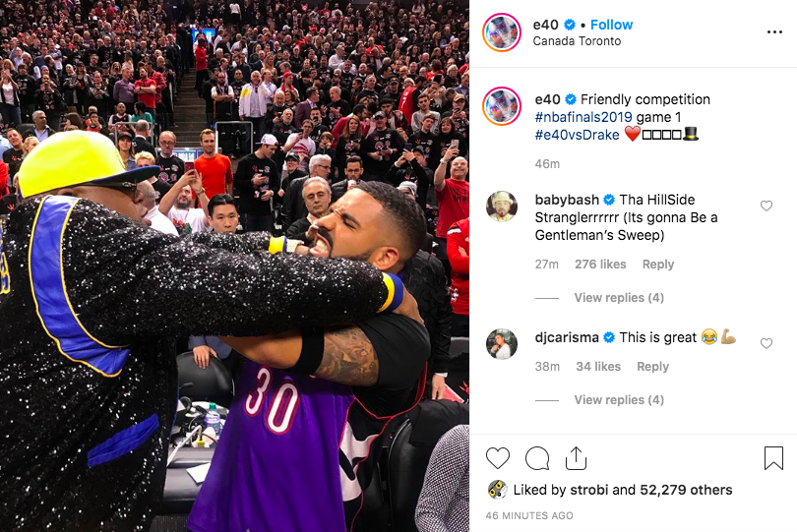Expand replies under babybash's comment

619,297
